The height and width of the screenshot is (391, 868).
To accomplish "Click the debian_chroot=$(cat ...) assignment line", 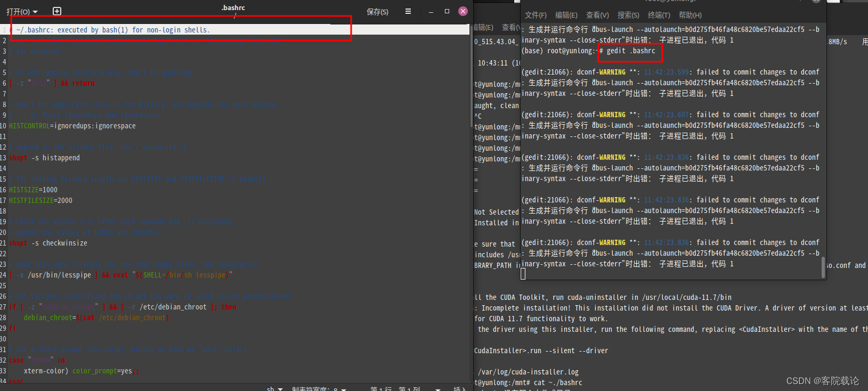I will [96, 317].
